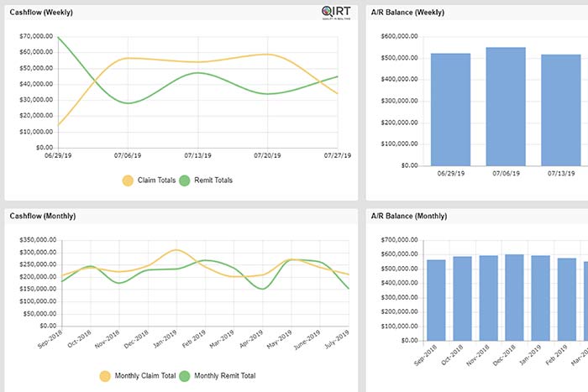This screenshot has height=392, width=588.
Task: Click the 07/13/19 weekly A/R bar
Action: click(x=560, y=109)
